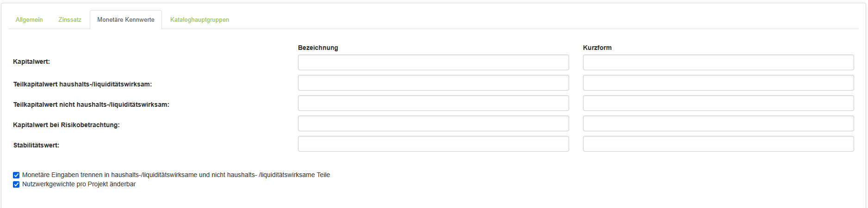Click the 'Stabilitätswert:' row label
This screenshot has height=208, width=868.
(36, 145)
